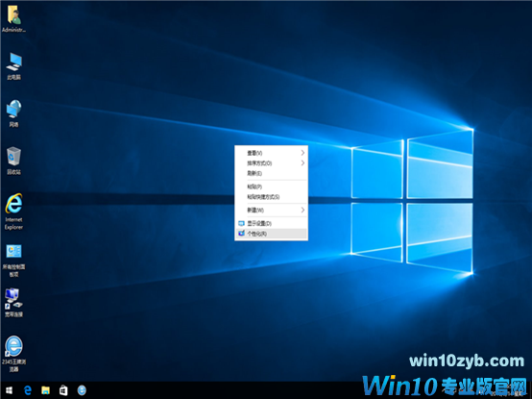Choose 粘贴(P) in the context menu
This screenshot has height=399, width=532.
tap(271, 187)
